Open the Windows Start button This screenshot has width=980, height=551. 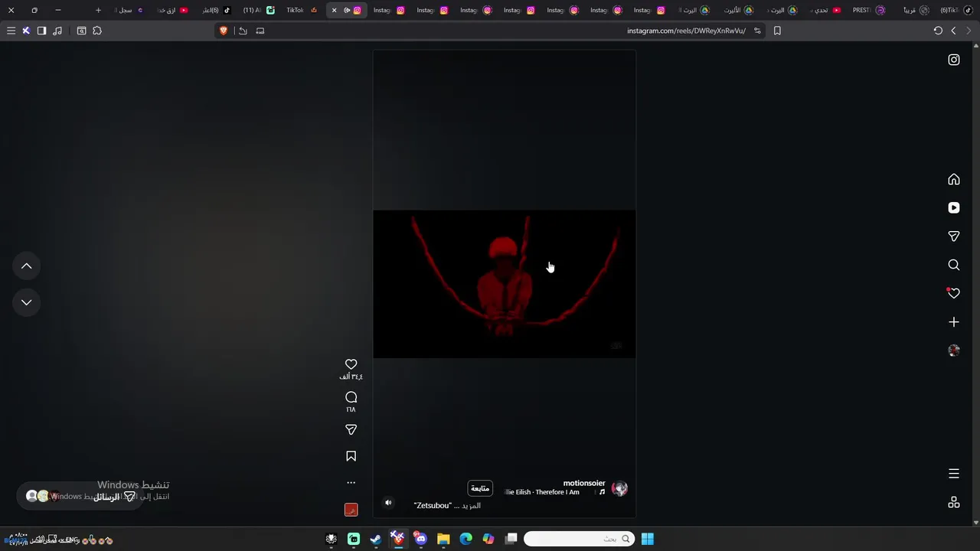tap(648, 539)
